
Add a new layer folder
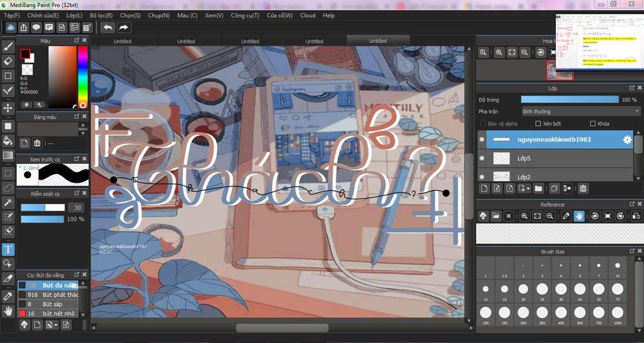point(538,188)
